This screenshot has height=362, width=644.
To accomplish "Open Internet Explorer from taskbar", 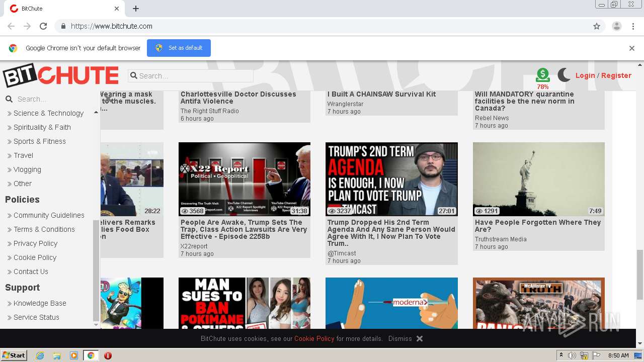I will click(x=40, y=355).
